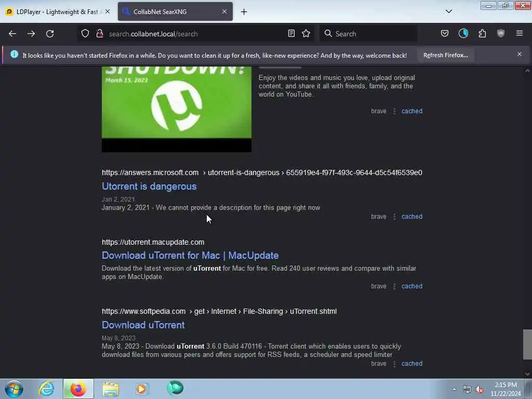
Task: Open cached link for the MacUpdate result
Action: point(412,286)
